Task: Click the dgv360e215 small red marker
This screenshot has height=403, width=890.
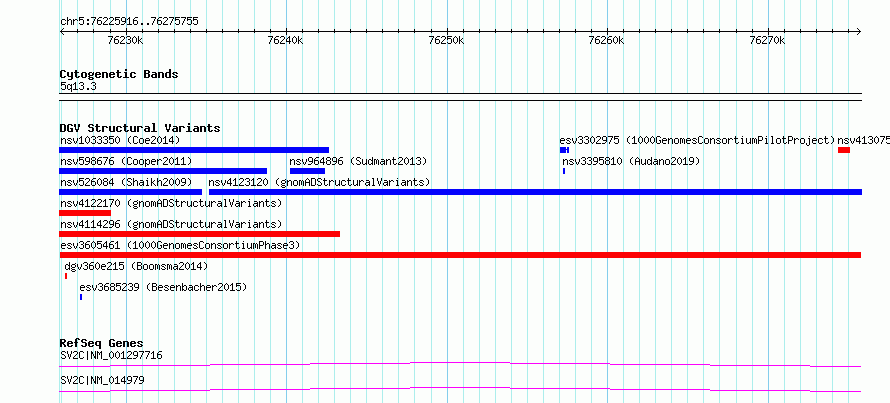Action: click(x=66, y=276)
